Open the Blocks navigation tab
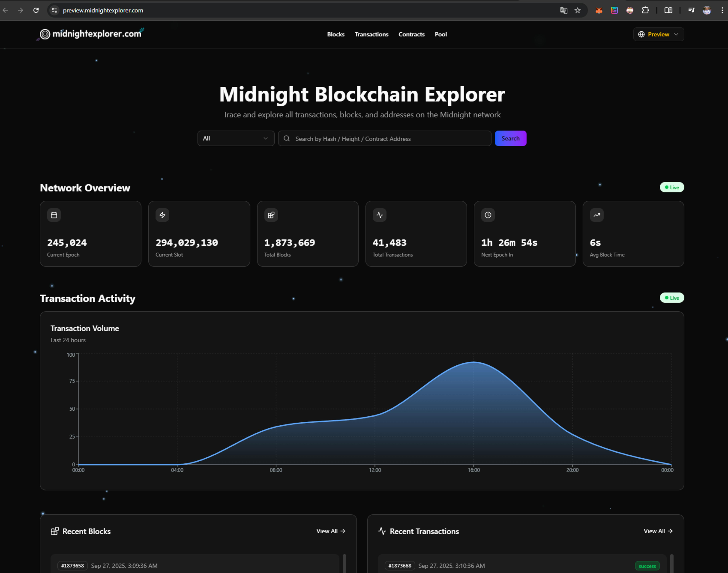Image resolution: width=728 pixels, height=573 pixels. (x=336, y=34)
